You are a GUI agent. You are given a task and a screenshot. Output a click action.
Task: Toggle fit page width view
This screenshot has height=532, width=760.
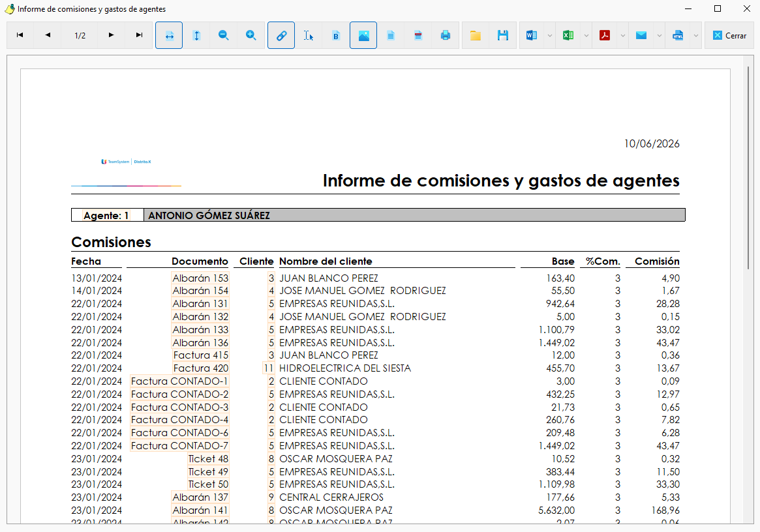(x=169, y=35)
